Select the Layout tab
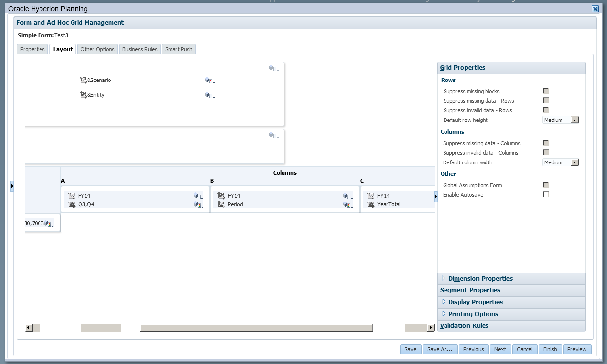This screenshot has width=607, height=364. [x=63, y=49]
